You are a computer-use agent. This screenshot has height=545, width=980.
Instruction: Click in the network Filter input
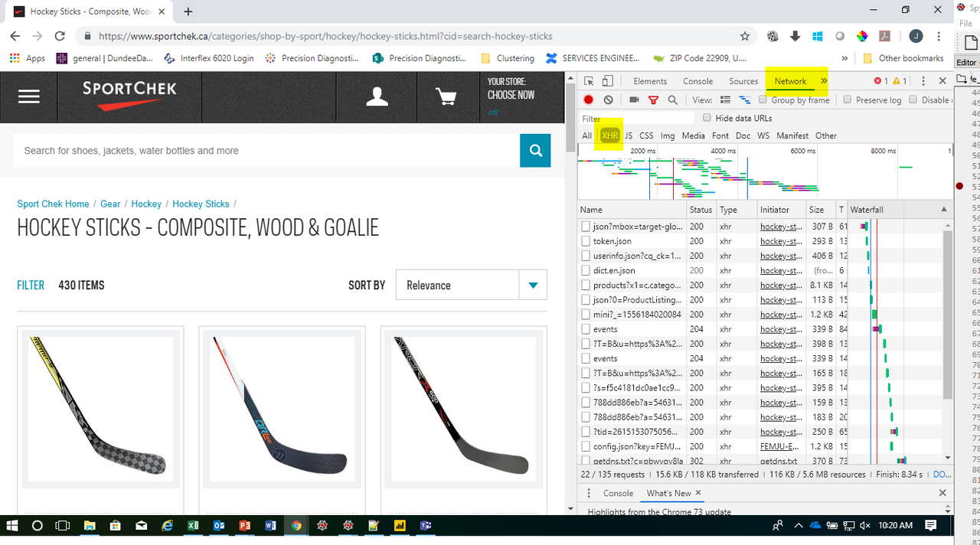click(636, 119)
